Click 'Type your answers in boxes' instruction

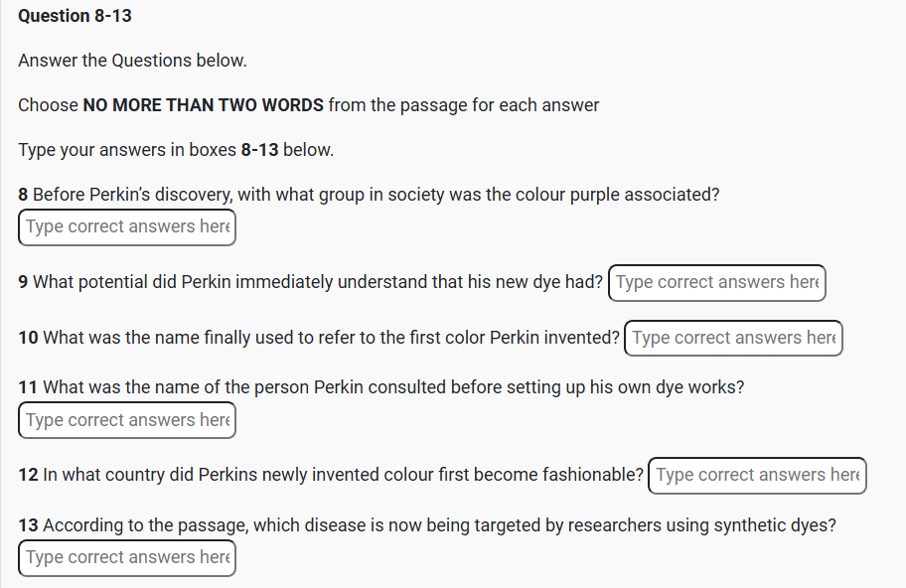127,150
